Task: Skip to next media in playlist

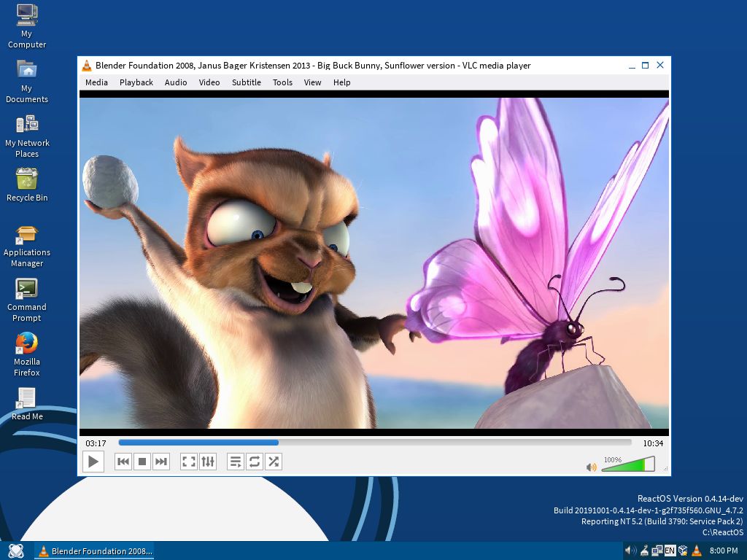Action: coord(161,462)
